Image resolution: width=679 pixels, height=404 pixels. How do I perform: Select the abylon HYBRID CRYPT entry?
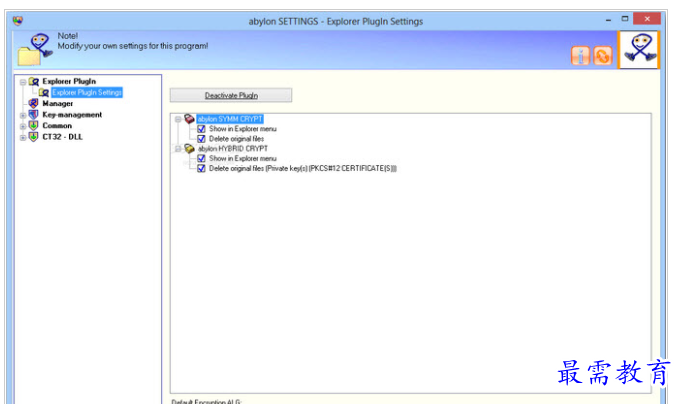[233, 149]
